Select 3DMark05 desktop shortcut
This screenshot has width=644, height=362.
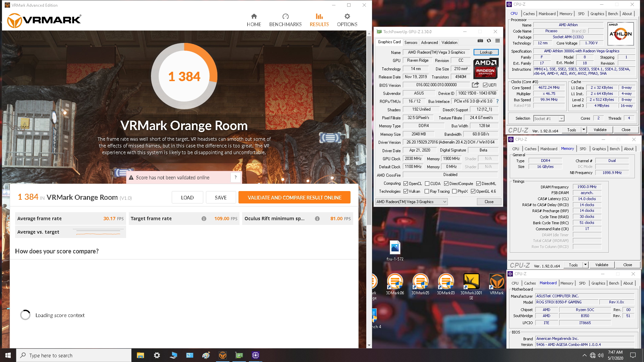420,284
